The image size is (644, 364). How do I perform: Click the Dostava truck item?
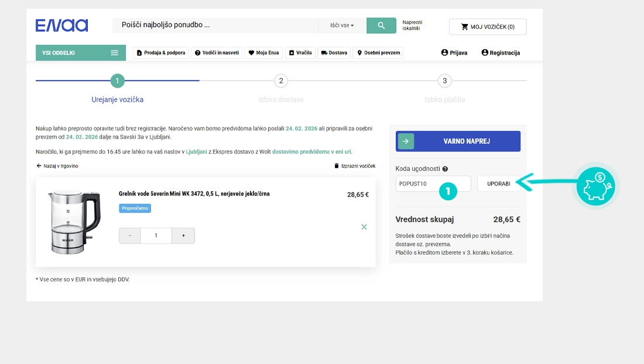click(x=334, y=53)
